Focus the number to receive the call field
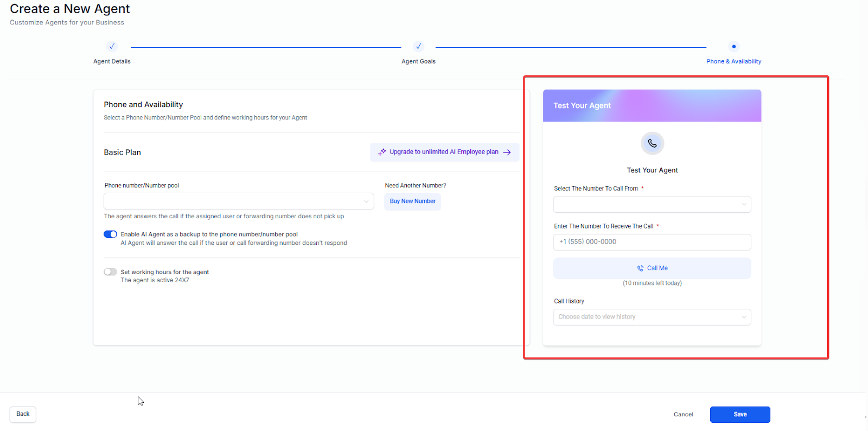This screenshot has height=431, width=868. click(652, 242)
